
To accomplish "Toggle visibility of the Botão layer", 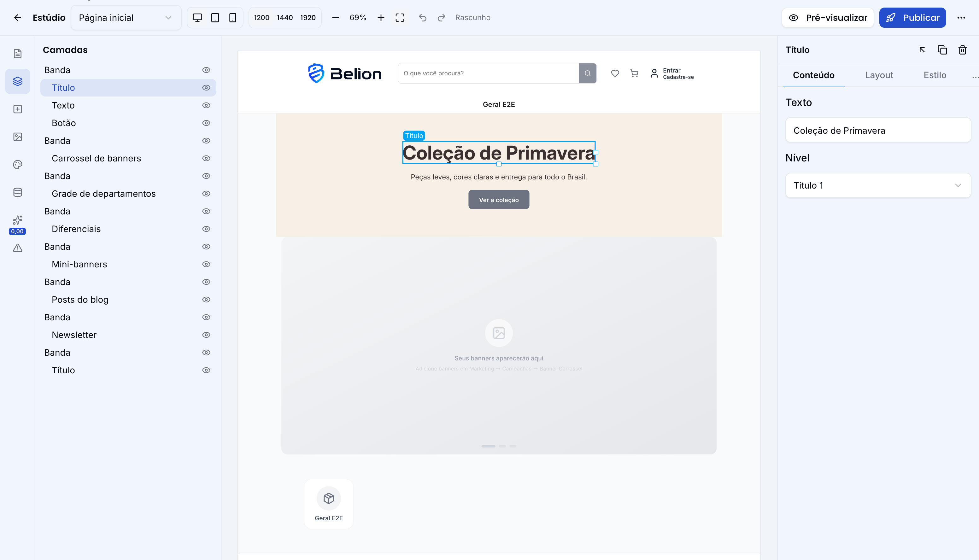I will point(206,123).
